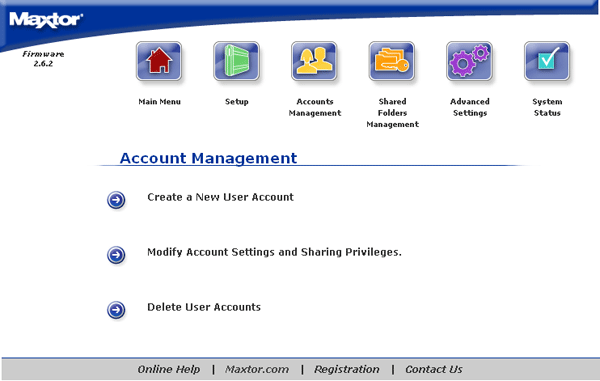Click the Account Management heading

click(208, 158)
